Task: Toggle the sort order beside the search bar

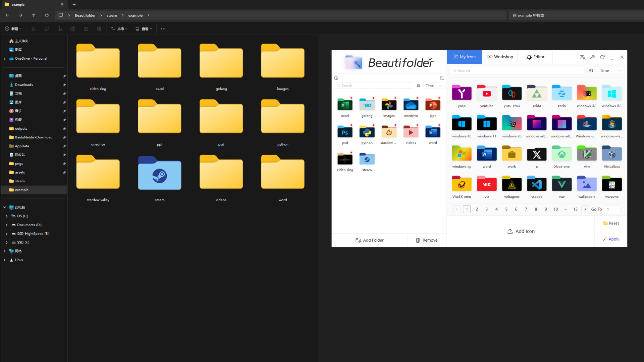Action: 591,70
